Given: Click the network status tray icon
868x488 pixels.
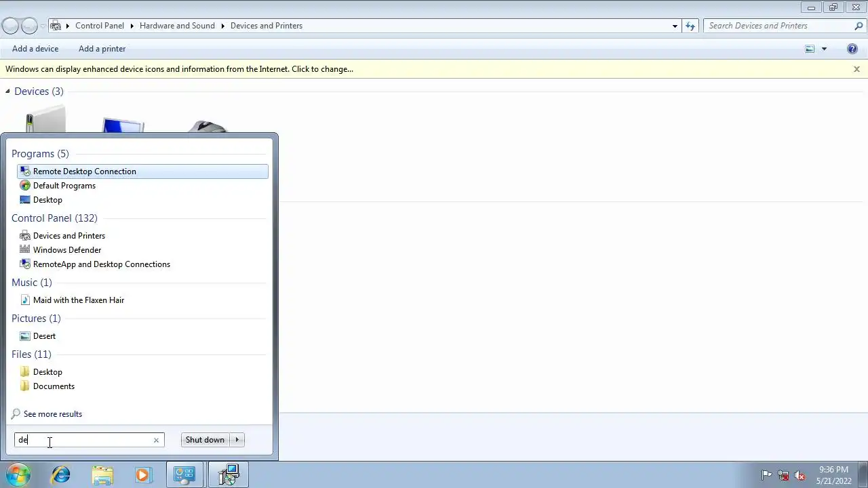Looking at the screenshot, I should 783,475.
